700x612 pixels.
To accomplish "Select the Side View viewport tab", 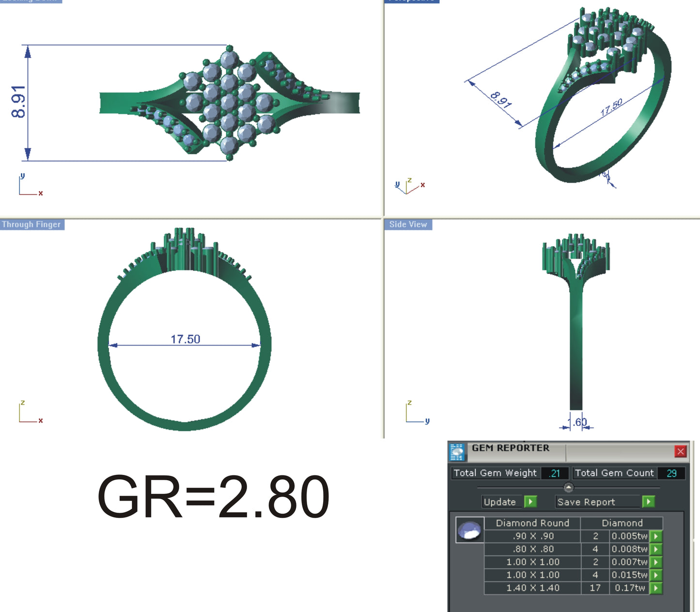I will click(407, 224).
